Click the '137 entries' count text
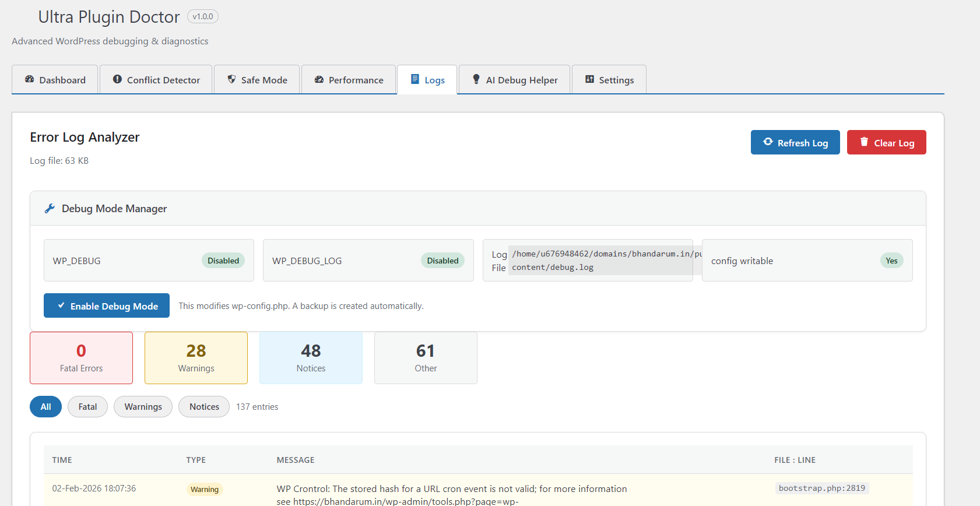 tap(257, 406)
